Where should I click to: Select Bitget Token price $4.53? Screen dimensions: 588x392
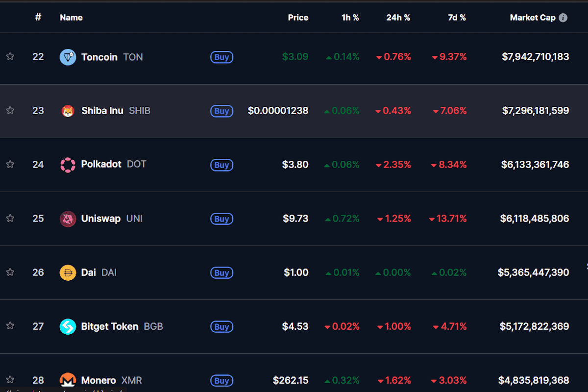pos(295,326)
